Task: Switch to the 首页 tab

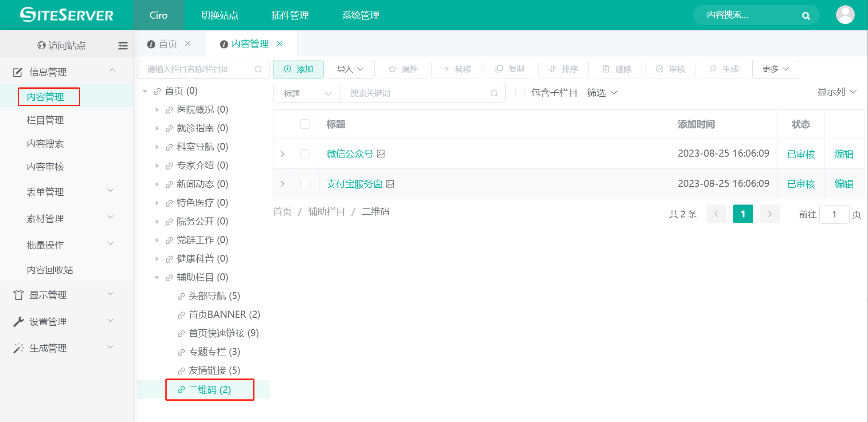Action: pos(167,43)
